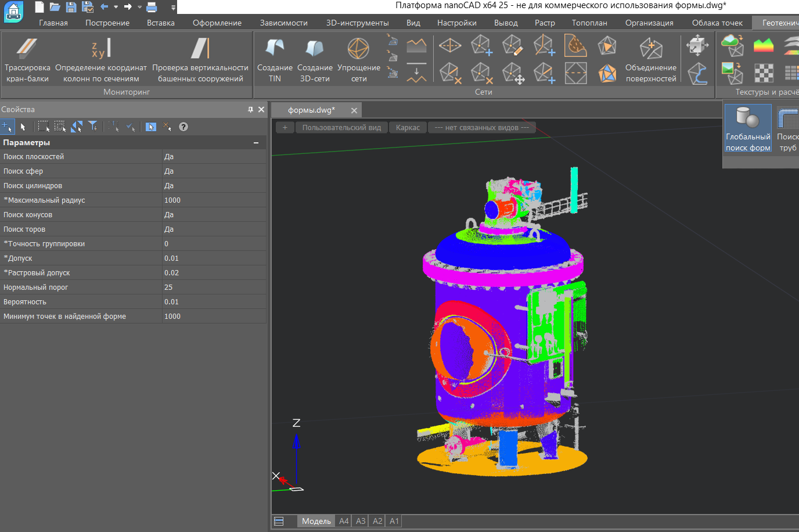Click the Максимальный радиус value field
This screenshot has height=532, width=799.
point(214,200)
